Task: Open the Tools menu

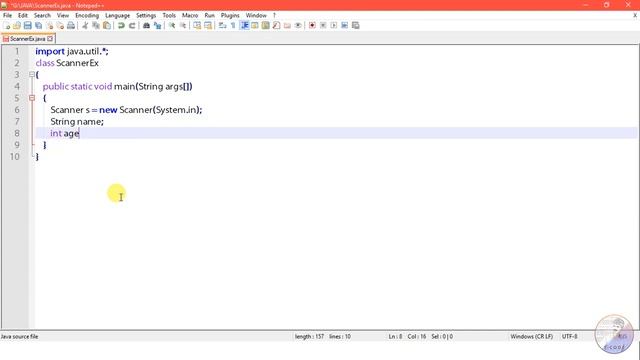Action: (x=169, y=15)
